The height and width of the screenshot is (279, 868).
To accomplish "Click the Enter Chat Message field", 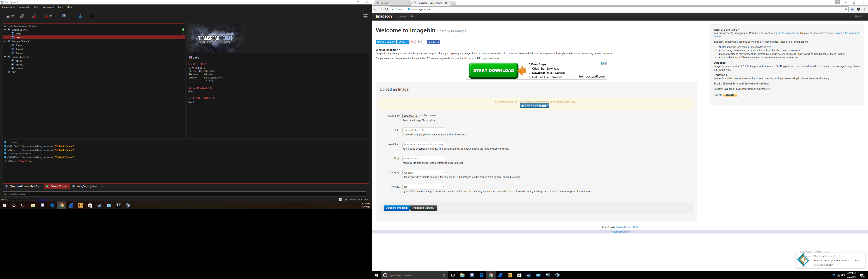I will tap(184, 194).
